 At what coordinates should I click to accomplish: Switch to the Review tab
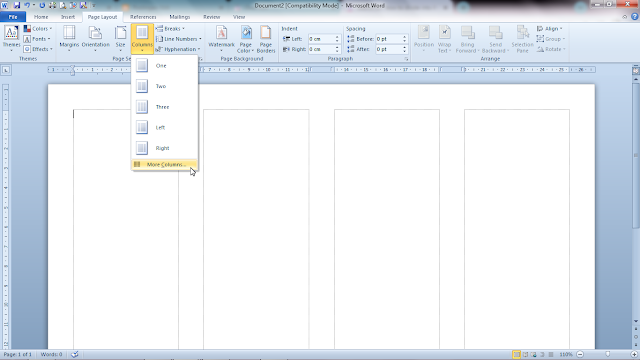(x=211, y=17)
